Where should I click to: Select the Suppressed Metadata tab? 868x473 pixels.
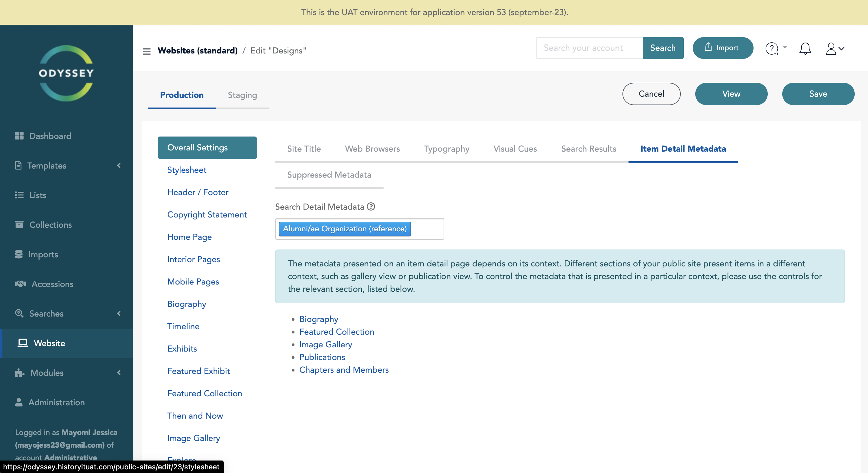(329, 175)
